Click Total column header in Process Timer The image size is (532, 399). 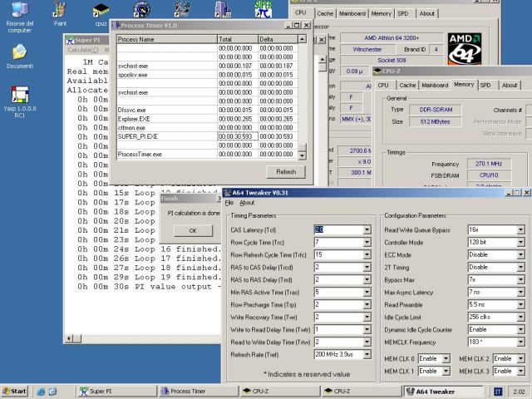click(238, 39)
